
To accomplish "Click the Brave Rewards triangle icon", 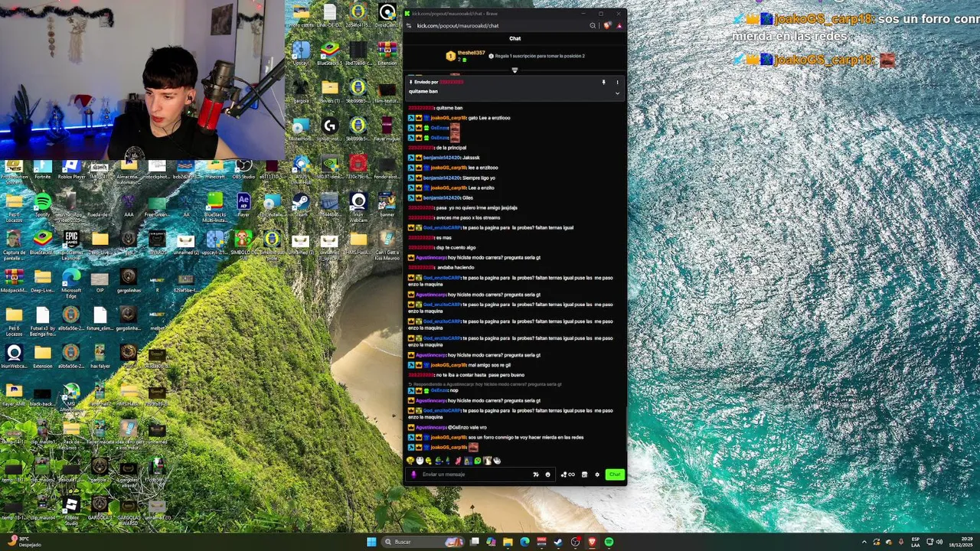I will pos(619,25).
